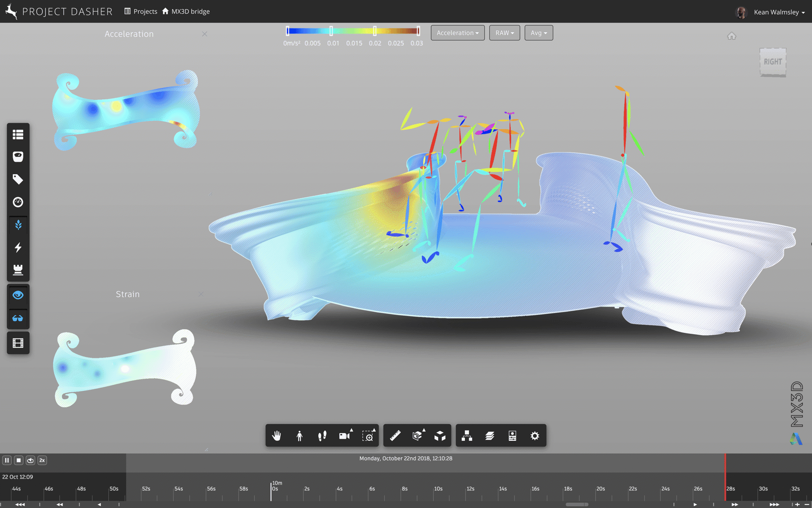Close the Strain heatmap panel
This screenshot has height=508, width=812.
pyautogui.click(x=201, y=294)
